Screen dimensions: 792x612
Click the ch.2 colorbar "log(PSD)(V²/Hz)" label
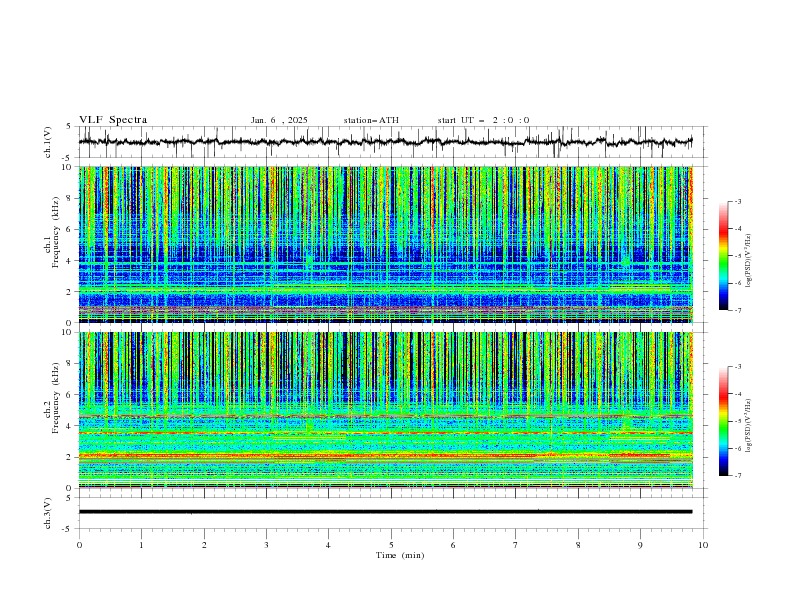click(749, 426)
